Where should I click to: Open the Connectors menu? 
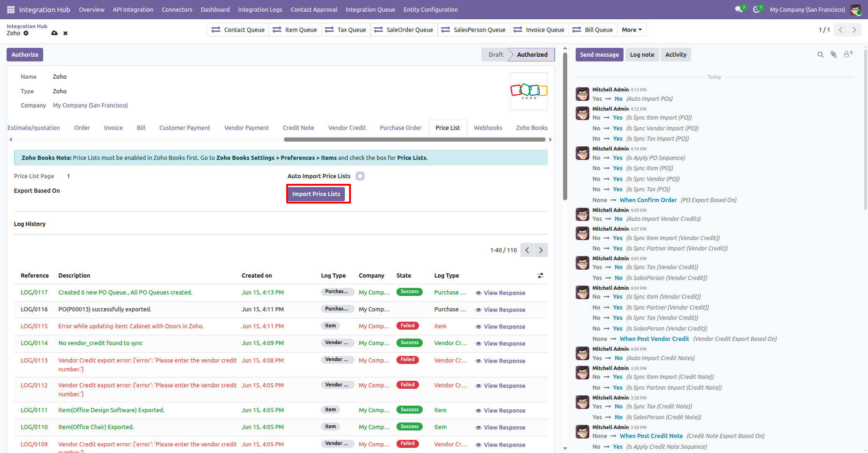pyautogui.click(x=177, y=9)
